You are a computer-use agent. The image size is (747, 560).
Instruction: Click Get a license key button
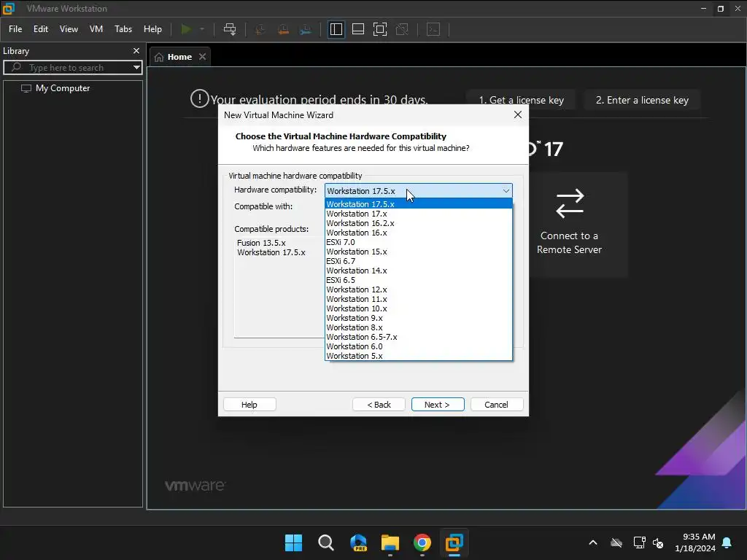tap(521, 100)
